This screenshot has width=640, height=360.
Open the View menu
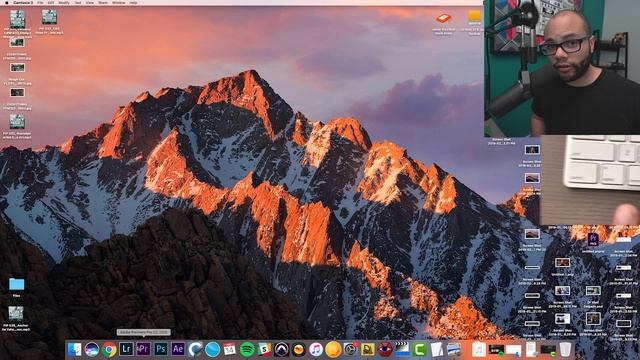click(90, 2)
